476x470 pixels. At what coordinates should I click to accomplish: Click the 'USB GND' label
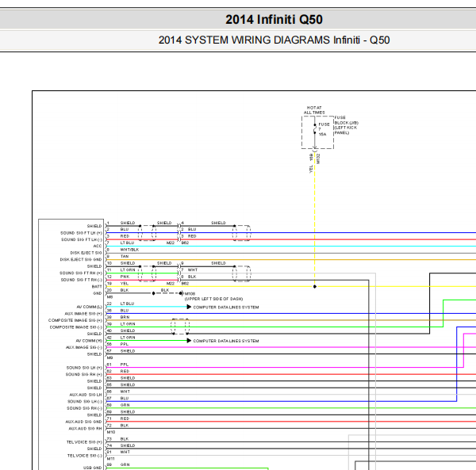click(x=93, y=468)
